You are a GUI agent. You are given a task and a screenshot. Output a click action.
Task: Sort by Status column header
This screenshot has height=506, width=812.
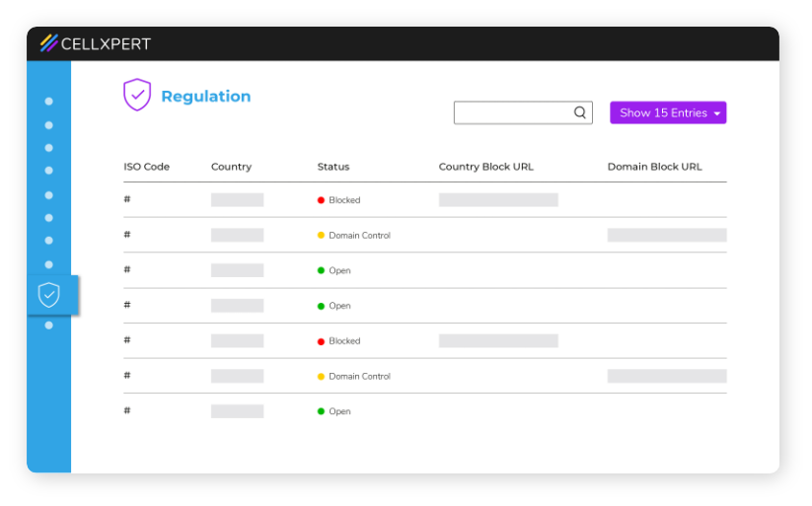(x=333, y=167)
